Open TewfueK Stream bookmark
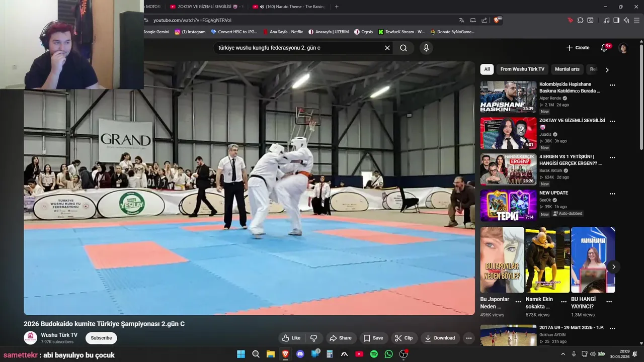Screen dimensions: 644x362 point(401,32)
